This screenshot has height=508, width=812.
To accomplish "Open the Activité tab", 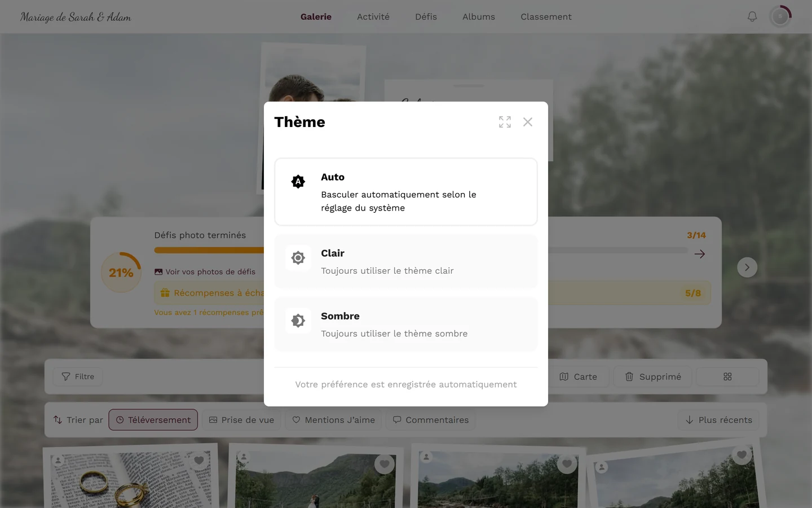I will pos(373,17).
